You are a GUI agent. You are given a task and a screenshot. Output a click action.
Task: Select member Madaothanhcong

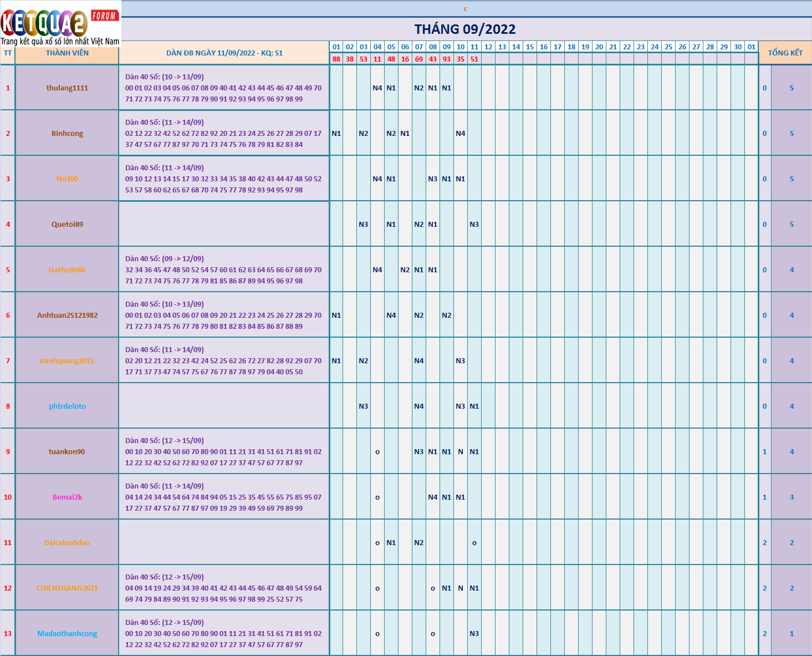67,633
